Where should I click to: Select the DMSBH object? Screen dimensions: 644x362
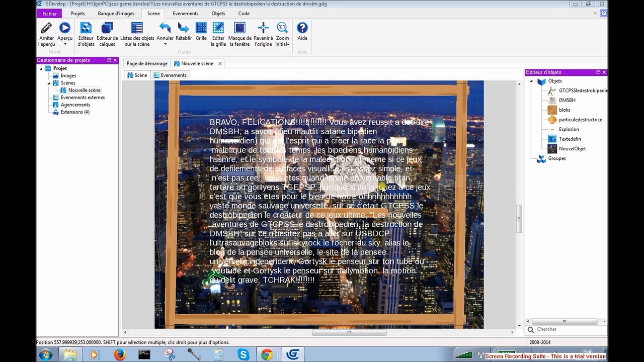point(567,100)
